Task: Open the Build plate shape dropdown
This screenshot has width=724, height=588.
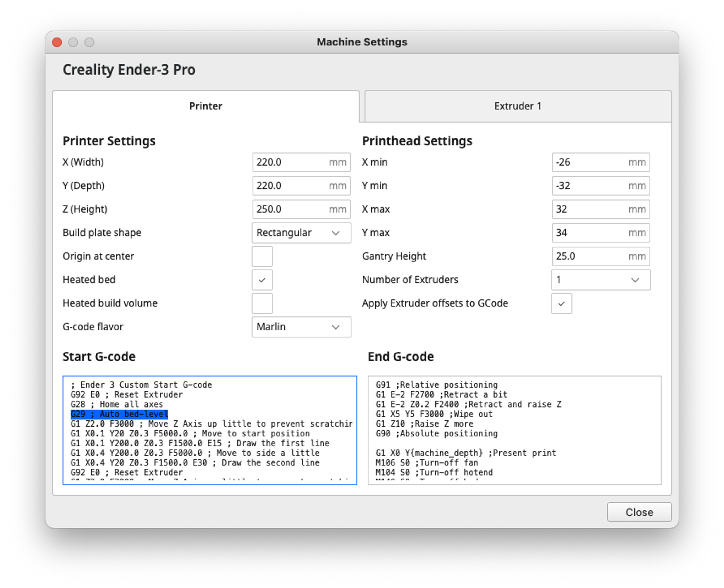Action: point(301,233)
